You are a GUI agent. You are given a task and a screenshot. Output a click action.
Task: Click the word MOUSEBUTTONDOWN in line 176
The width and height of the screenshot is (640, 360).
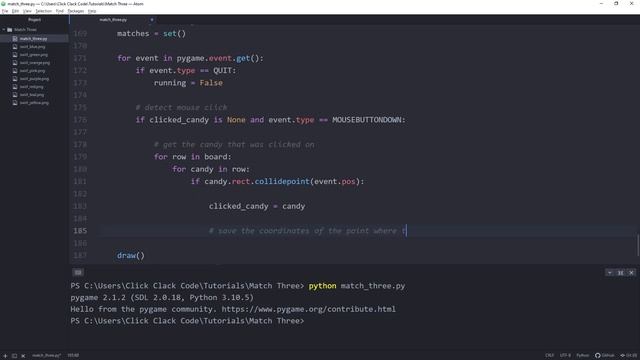367,120
